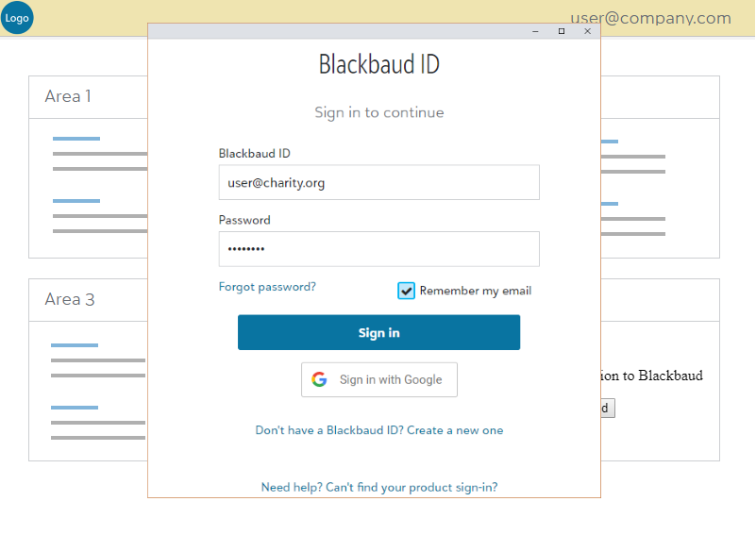The image size is (756, 535).
Task: Click user@company.com in the top header
Action: point(650,18)
